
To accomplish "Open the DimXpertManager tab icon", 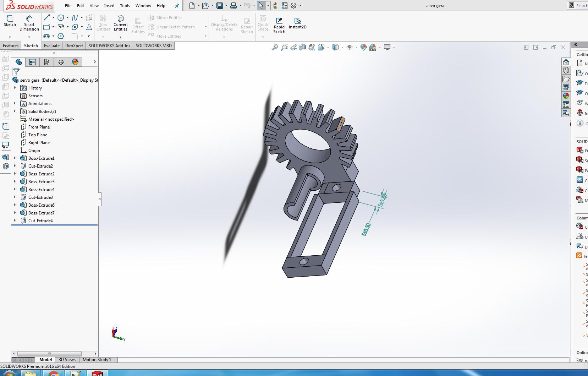I will coord(61,62).
